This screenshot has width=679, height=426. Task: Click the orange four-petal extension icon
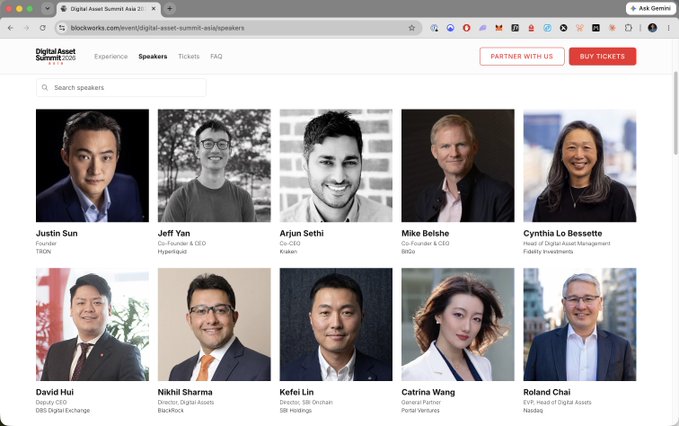pos(579,28)
